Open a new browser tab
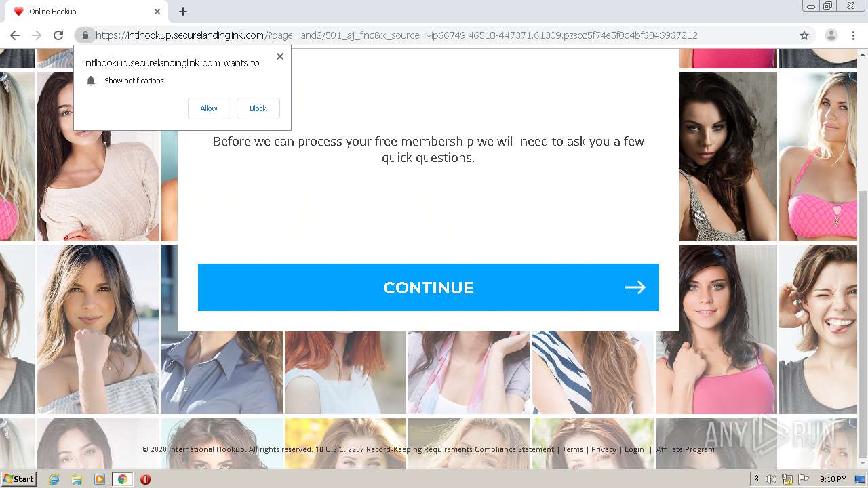Image resolution: width=868 pixels, height=488 pixels. tap(183, 12)
